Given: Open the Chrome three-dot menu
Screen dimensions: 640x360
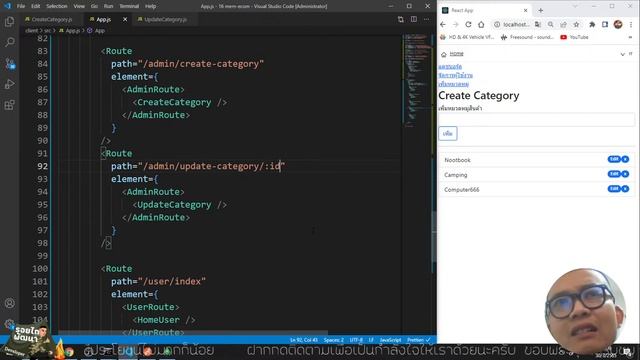Looking at the screenshot, I should click(x=631, y=24).
